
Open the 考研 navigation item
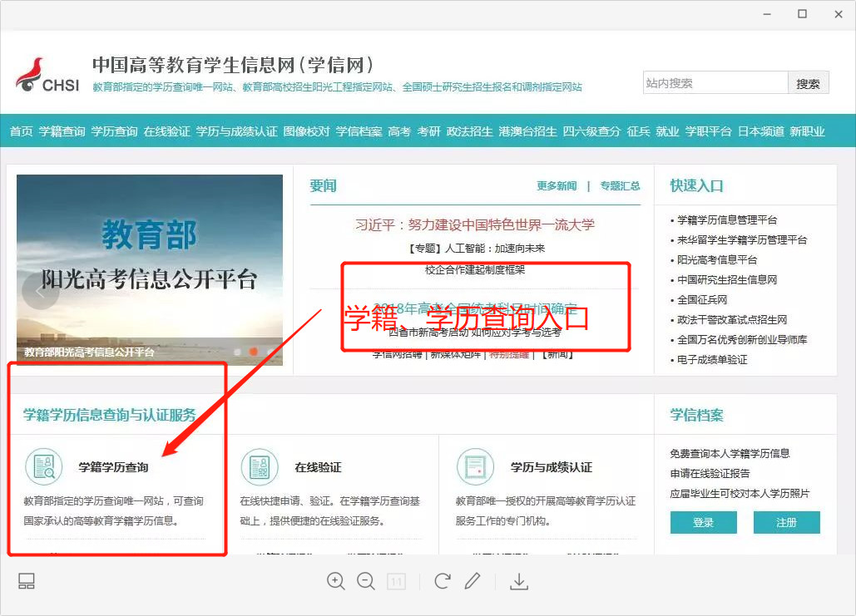point(428,131)
